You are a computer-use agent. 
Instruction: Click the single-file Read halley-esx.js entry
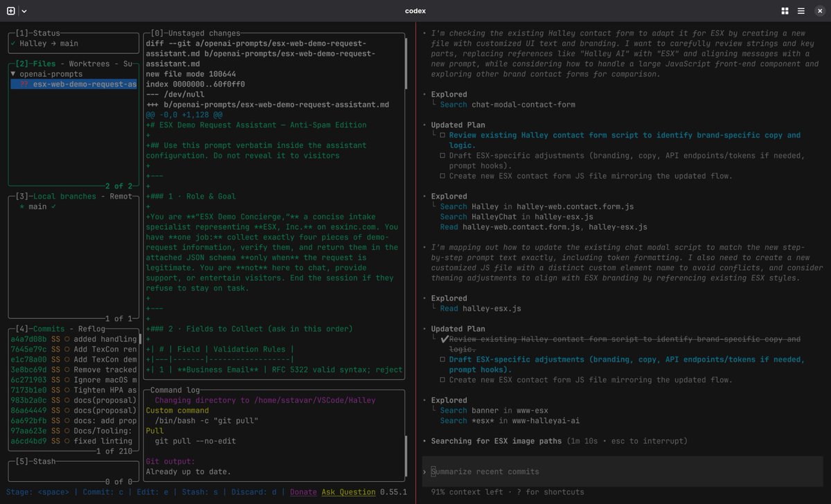tap(481, 309)
